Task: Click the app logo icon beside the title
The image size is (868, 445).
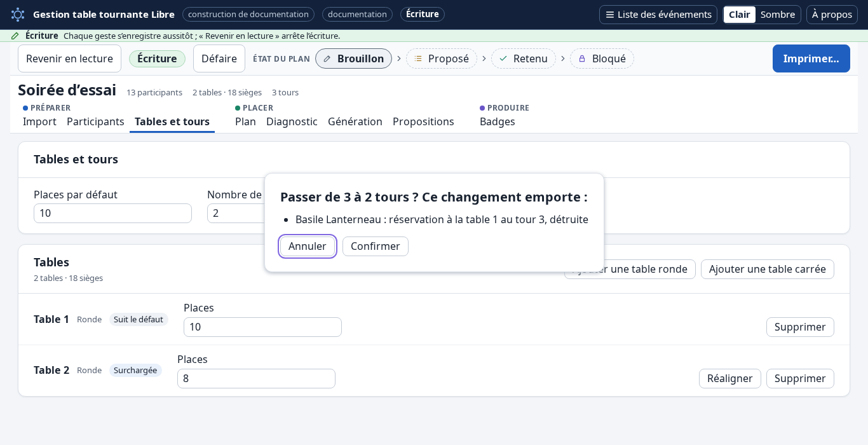Action: coord(18,15)
